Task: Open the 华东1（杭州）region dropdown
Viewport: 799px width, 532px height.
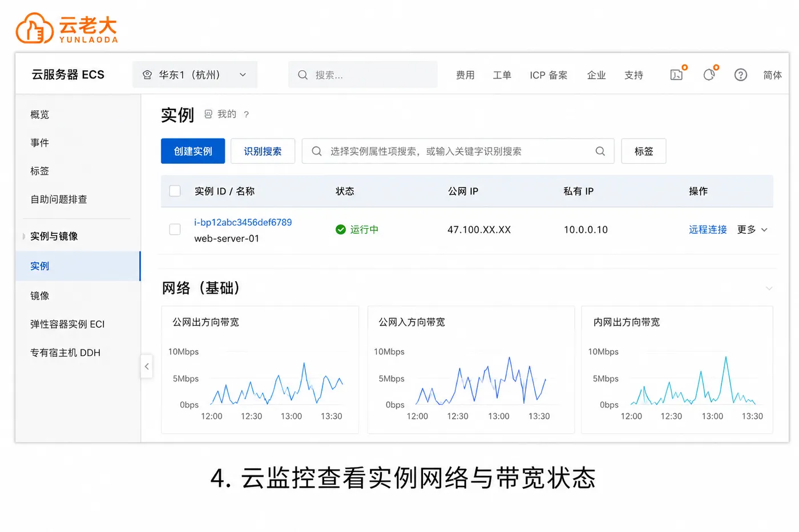Action: 195,75
